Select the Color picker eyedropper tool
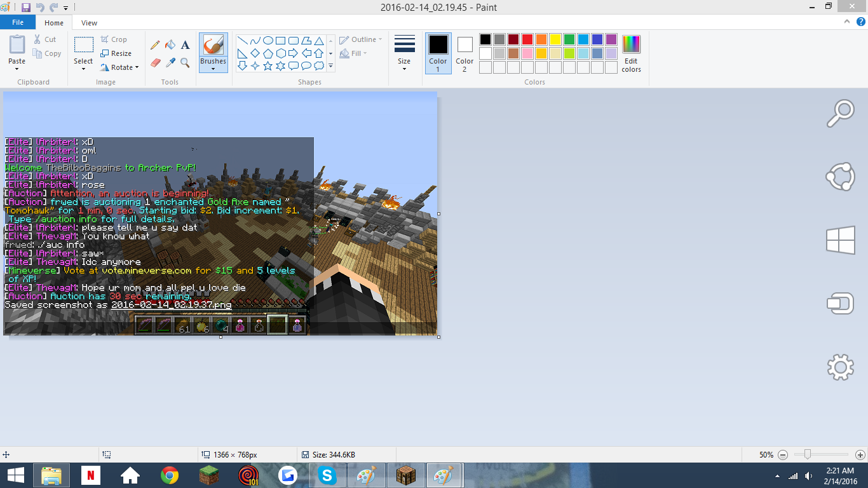This screenshot has width=868, height=488. point(170,62)
